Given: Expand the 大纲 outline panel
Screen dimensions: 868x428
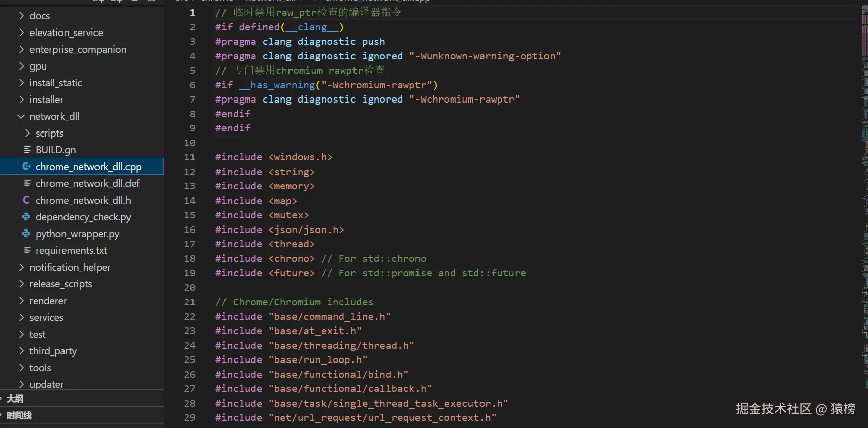Looking at the screenshot, I should (x=82, y=399).
